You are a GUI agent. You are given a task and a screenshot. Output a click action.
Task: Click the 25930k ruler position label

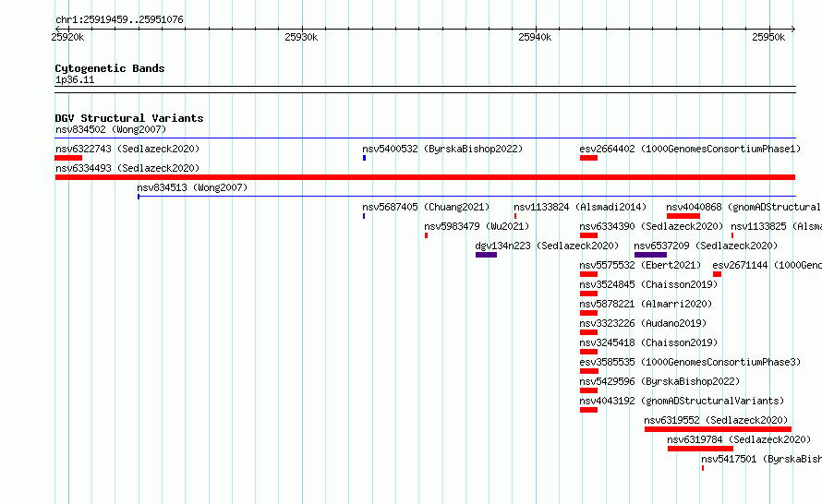pyautogui.click(x=301, y=37)
